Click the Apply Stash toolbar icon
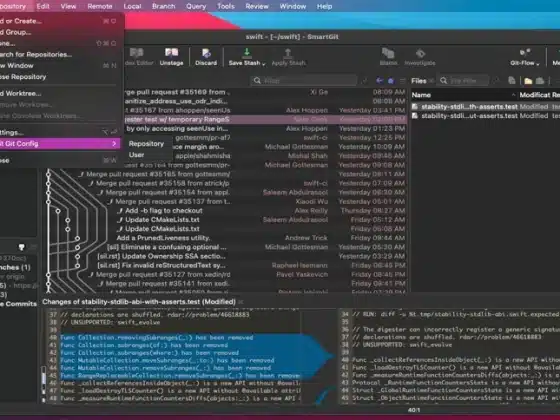560x420 pixels. pos(288,53)
